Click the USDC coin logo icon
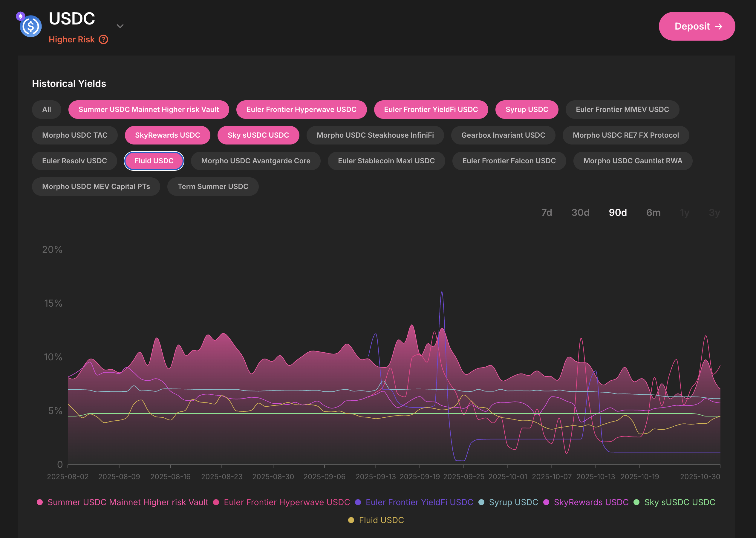Image resolution: width=756 pixels, height=538 pixels. tap(31, 27)
